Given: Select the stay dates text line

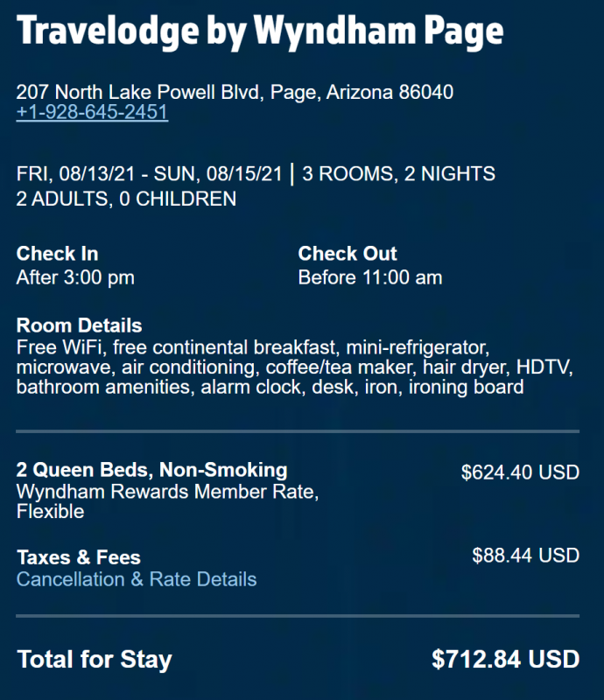Looking at the screenshot, I should click(x=149, y=174).
